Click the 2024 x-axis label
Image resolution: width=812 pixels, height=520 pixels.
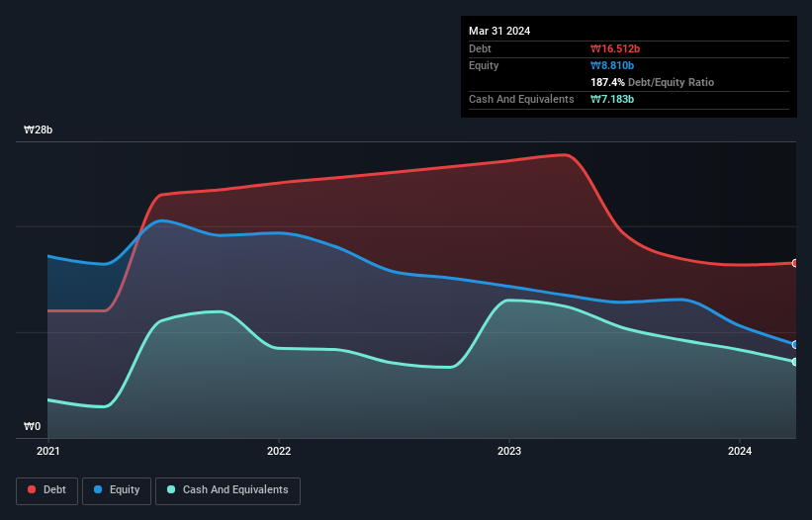(x=740, y=451)
